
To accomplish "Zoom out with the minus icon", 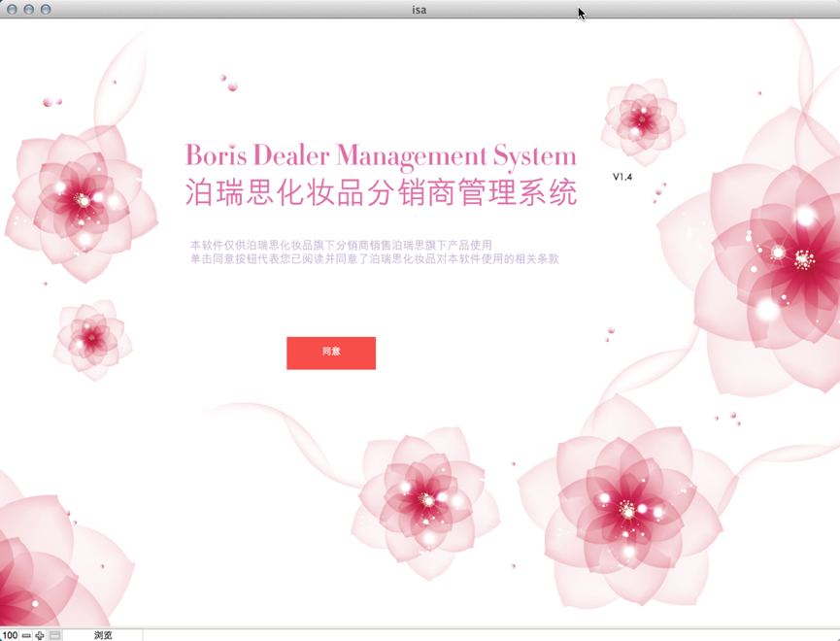I will click(x=25, y=635).
